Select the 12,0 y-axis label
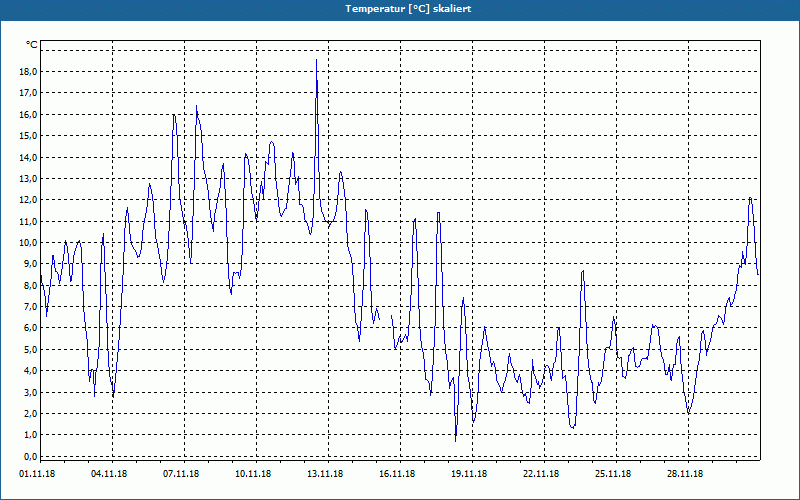The image size is (800, 500). click(28, 200)
